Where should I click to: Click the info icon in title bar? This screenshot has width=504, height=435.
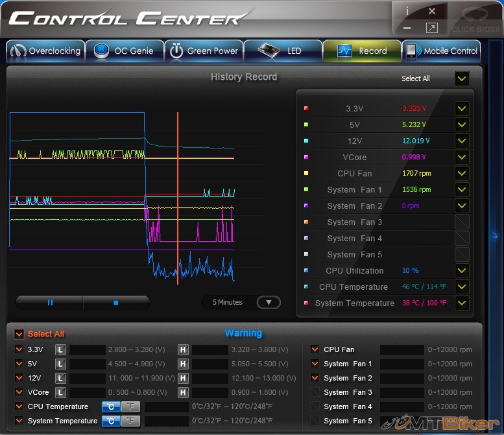click(x=407, y=11)
